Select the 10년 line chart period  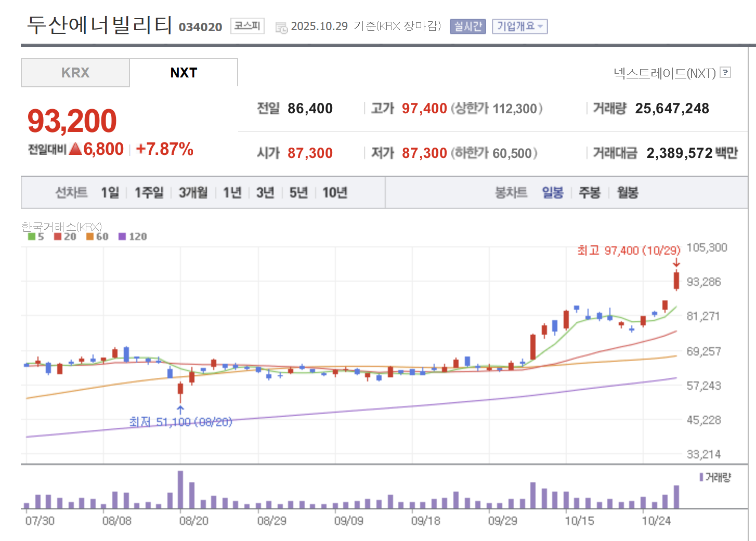click(335, 193)
